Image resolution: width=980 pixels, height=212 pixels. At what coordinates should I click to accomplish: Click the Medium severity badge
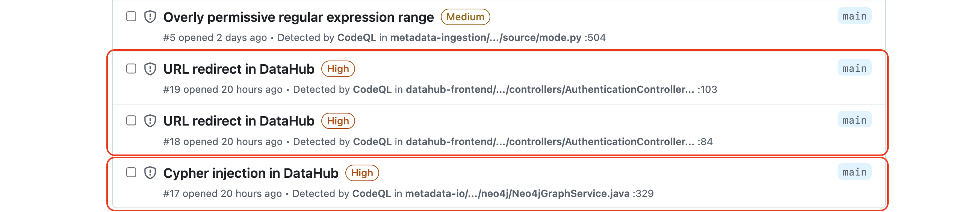point(465,17)
